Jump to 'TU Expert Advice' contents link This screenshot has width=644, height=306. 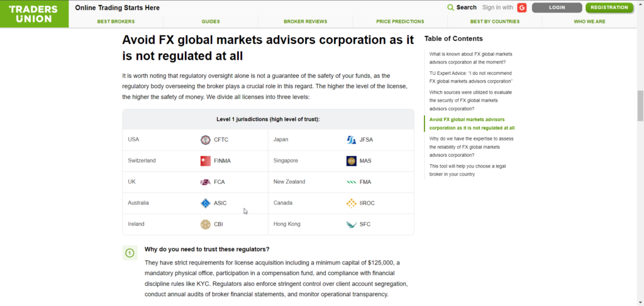point(470,77)
